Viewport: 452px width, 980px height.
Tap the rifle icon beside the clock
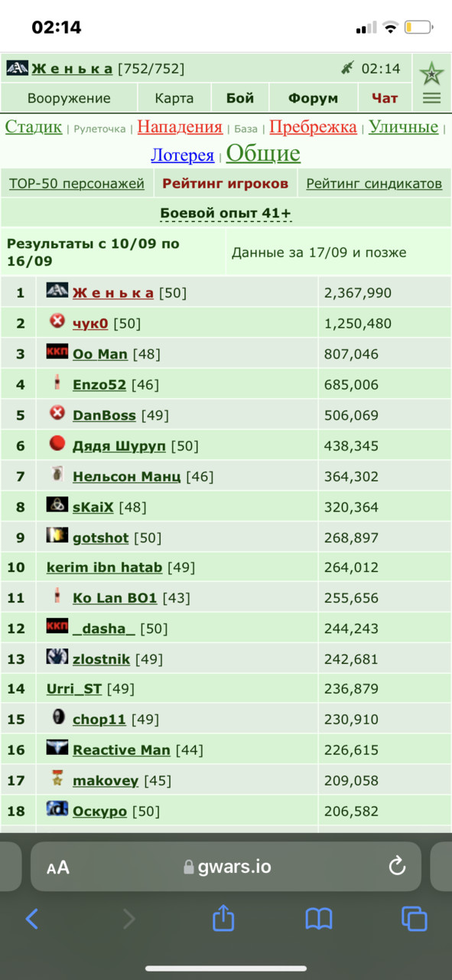347,68
